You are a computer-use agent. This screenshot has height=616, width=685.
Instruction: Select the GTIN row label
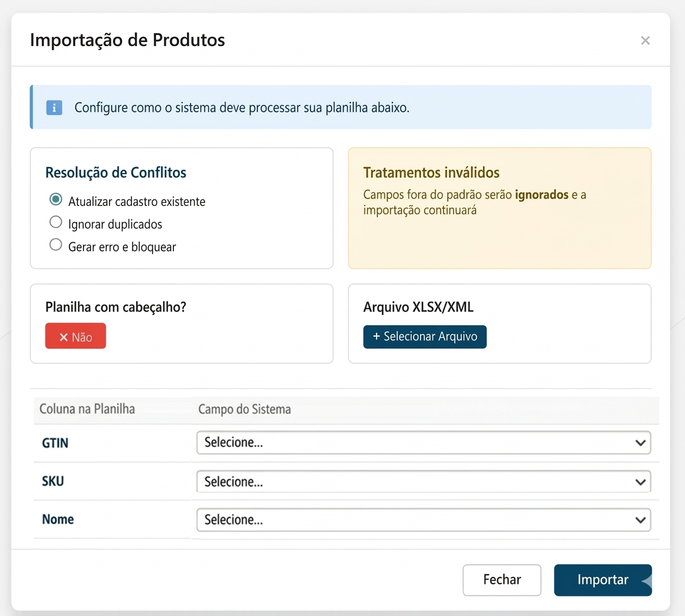coord(55,443)
